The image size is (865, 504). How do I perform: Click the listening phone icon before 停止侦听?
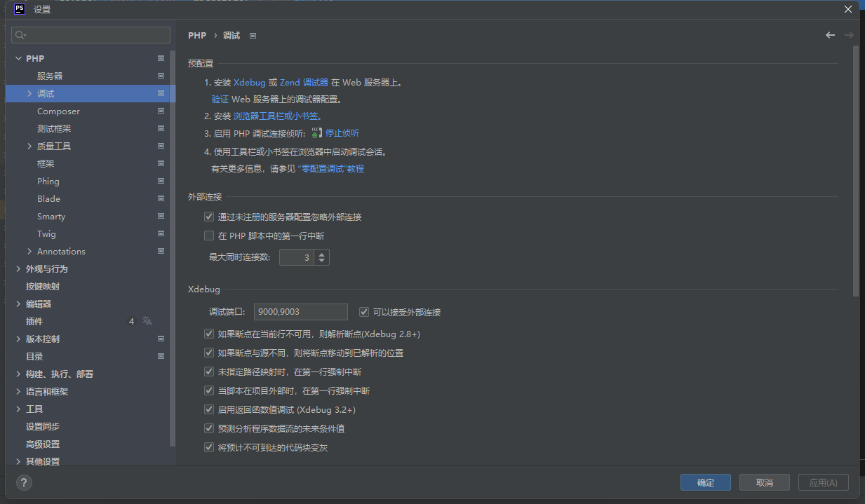pyautogui.click(x=316, y=133)
